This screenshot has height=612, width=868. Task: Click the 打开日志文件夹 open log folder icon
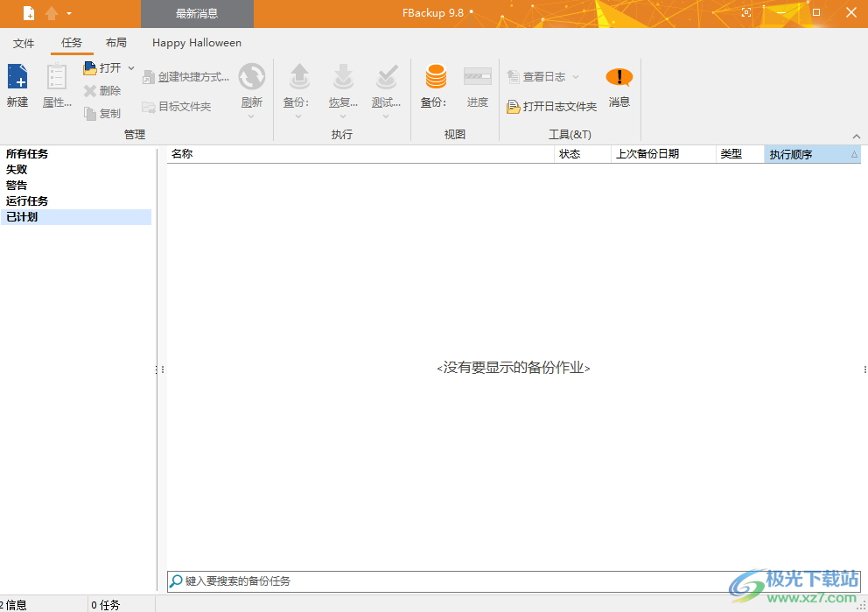coord(551,106)
